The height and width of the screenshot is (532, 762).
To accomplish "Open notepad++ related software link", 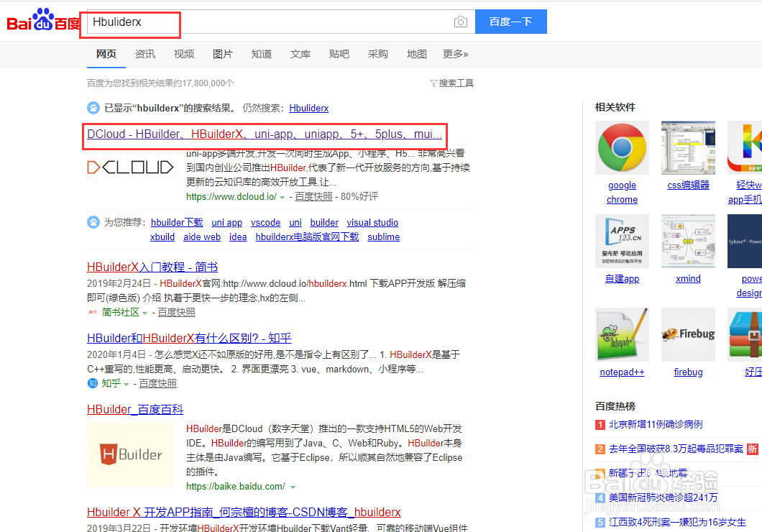I will pyautogui.click(x=622, y=372).
